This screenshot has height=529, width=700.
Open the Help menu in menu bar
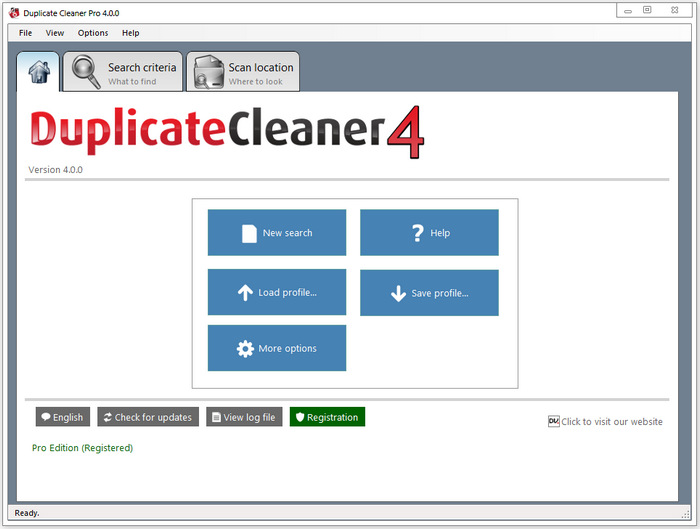(x=131, y=33)
